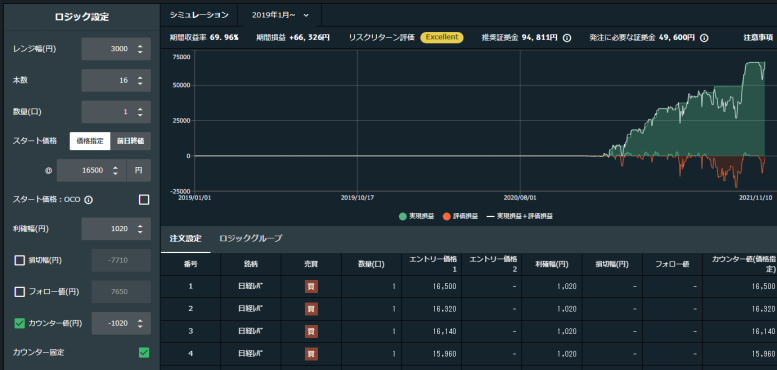Click entry price 16,500 in row 1
The height and width of the screenshot is (370, 777).
[x=444, y=286]
